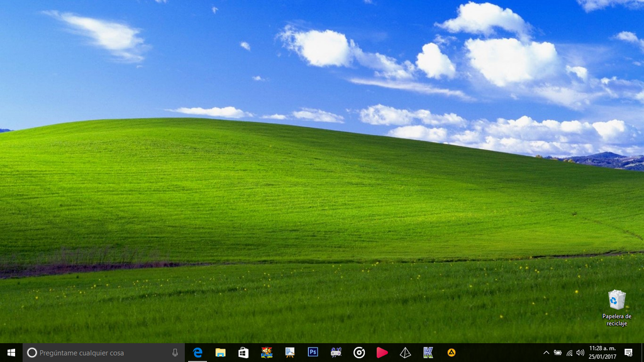The height and width of the screenshot is (362, 644).
Task: Open the colorful game emulator taskbar icon
Action: [x=267, y=353]
